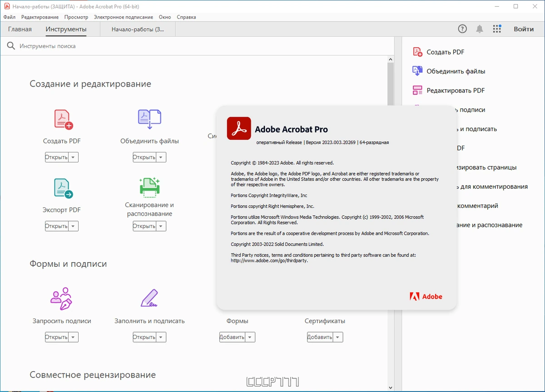This screenshot has width=545, height=392.
Task: Click the scrollbar up arrow
Action: tap(391, 59)
